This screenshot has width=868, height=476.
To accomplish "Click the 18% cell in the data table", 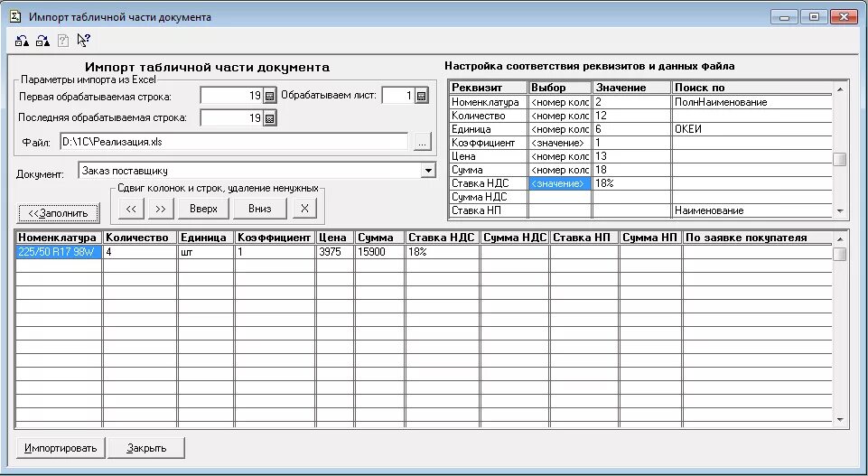I will pos(443,252).
